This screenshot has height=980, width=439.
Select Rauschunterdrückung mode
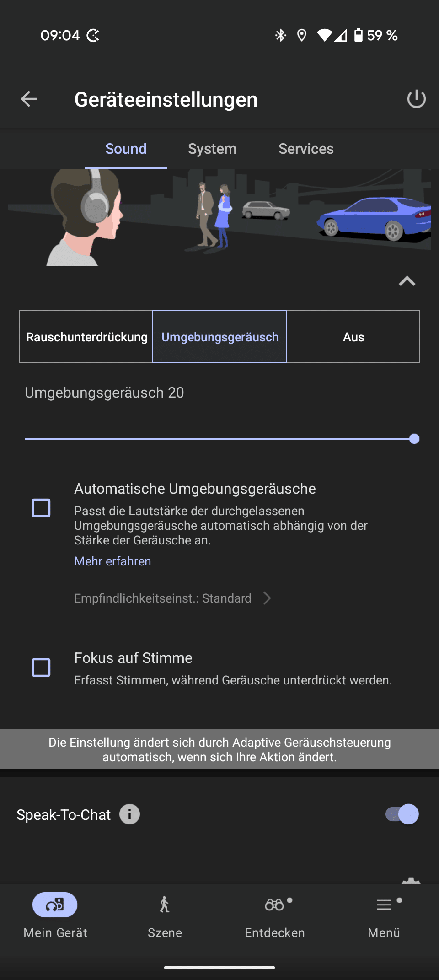[x=86, y=337]
